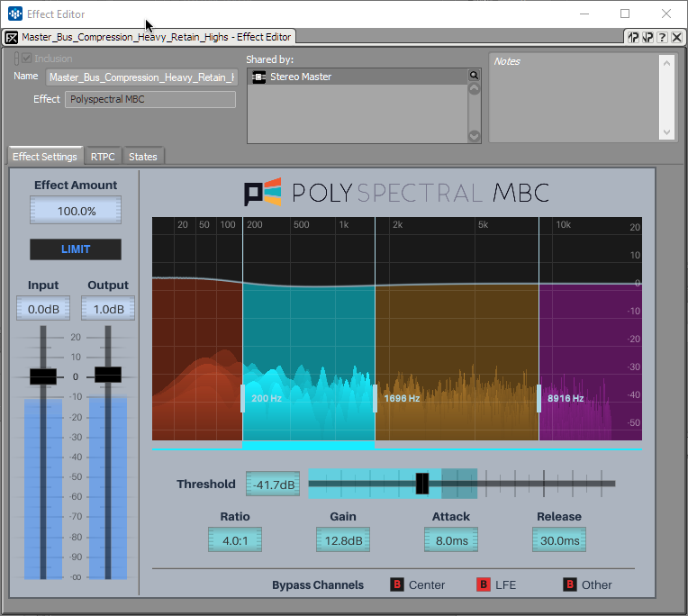Click the Output fader handle
Viewport: 688px width, 616px height.
tap(108, 375)
